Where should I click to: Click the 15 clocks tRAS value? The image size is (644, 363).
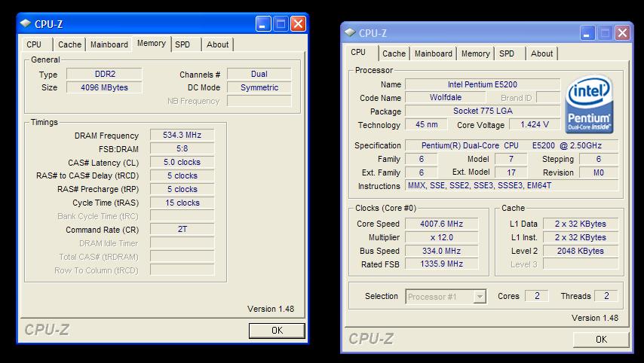[x=182, y=203]
